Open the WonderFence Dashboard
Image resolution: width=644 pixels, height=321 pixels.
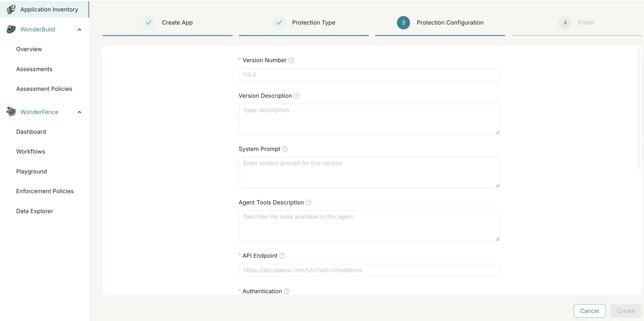(31, 132)
